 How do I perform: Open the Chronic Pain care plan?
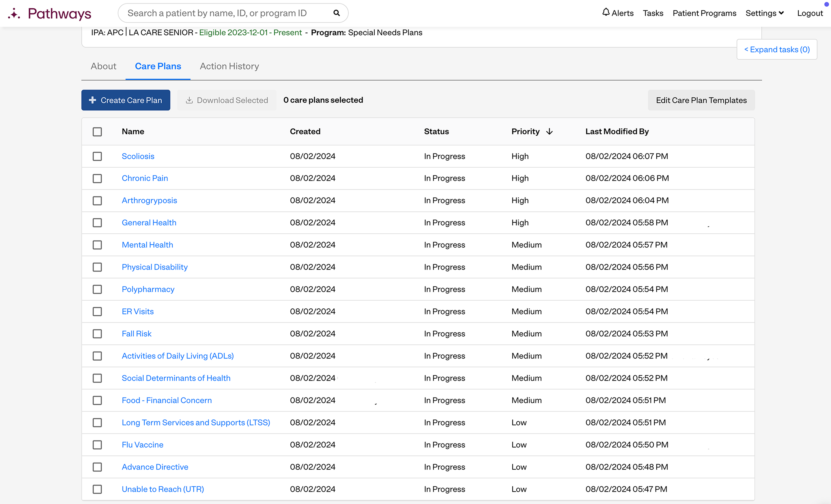tap(145, 178)
